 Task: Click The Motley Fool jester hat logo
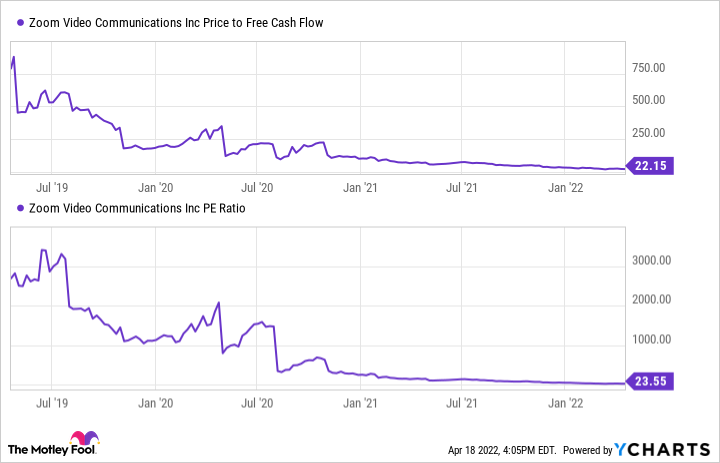coord(81,441)
